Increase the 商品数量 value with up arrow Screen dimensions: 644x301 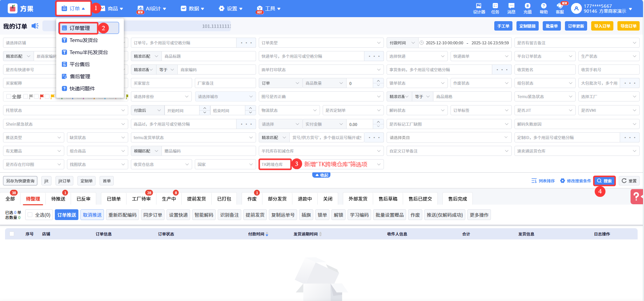pos(378,81)
